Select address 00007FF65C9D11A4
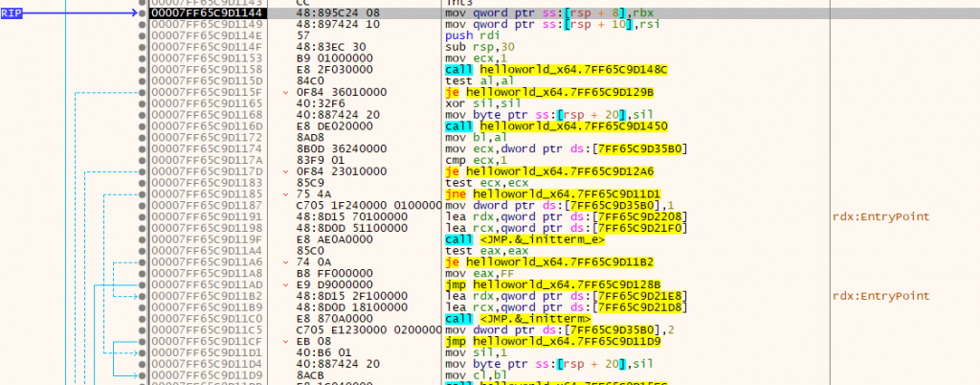Viewport: 980px width, 385px height. tap(208, 251)
